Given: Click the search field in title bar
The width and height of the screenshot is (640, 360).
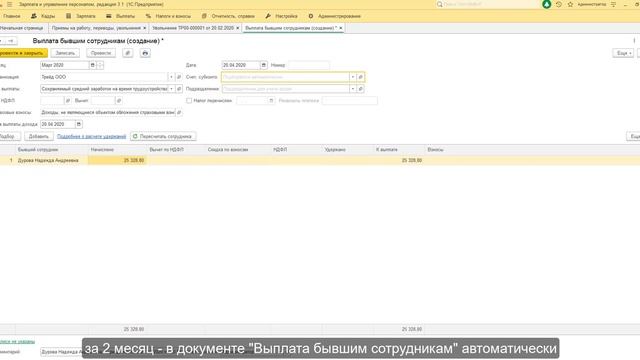Looking at the screenshot, I should coord(488,4).
